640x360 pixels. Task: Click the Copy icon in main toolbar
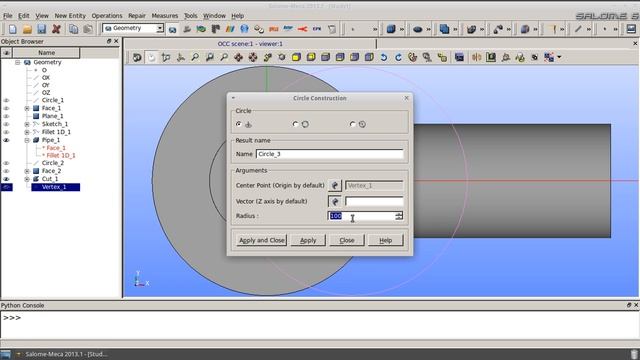click(73, 29)
